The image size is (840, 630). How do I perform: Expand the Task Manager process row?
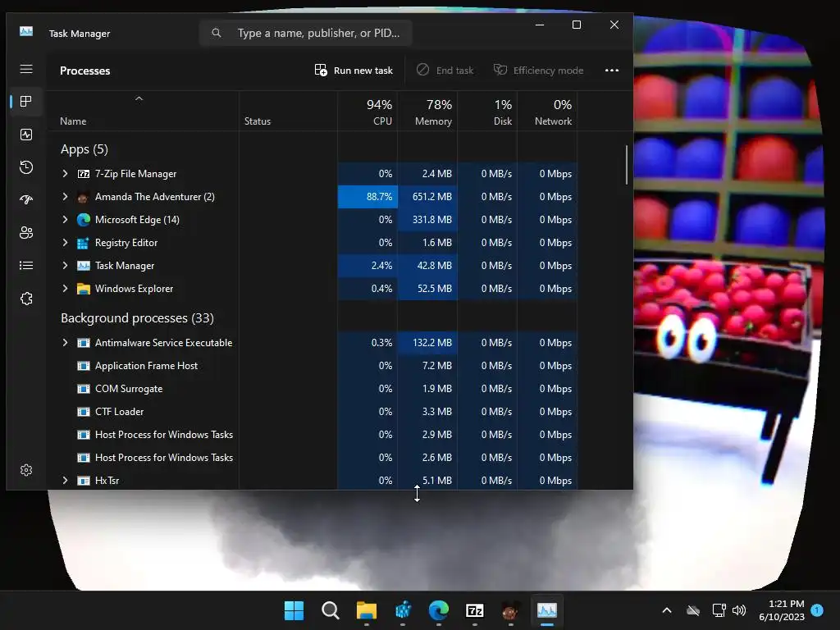click(65, 266)
